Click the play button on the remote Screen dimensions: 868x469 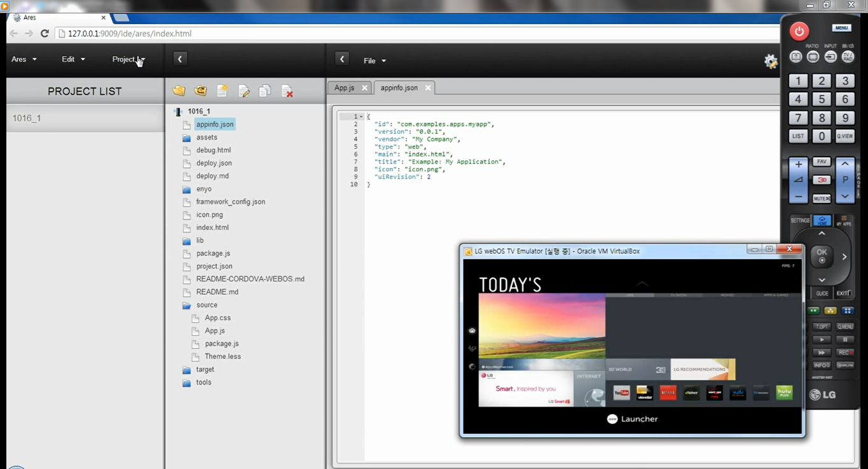coord(822,340)
